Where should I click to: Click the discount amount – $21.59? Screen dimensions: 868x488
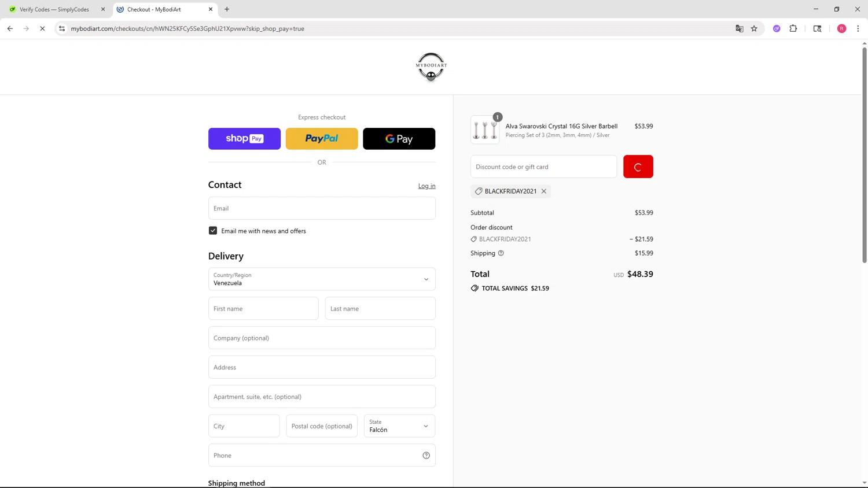pos(641,239)
